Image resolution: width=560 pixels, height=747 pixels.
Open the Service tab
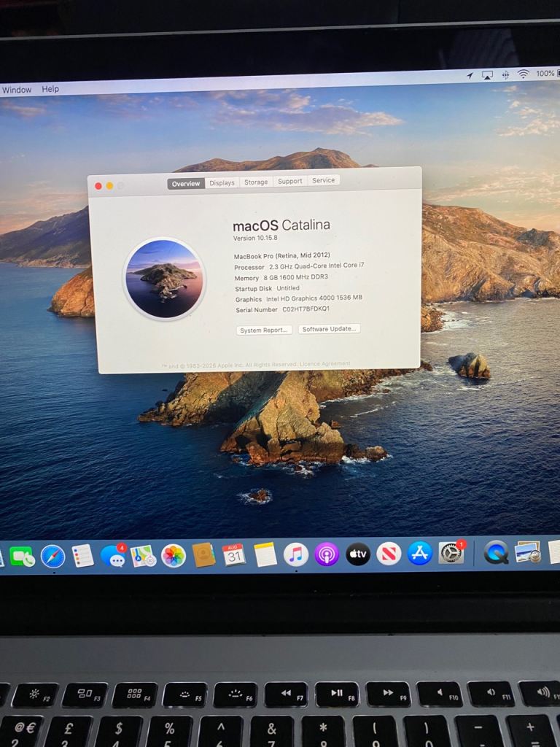[x=323, y=180]
